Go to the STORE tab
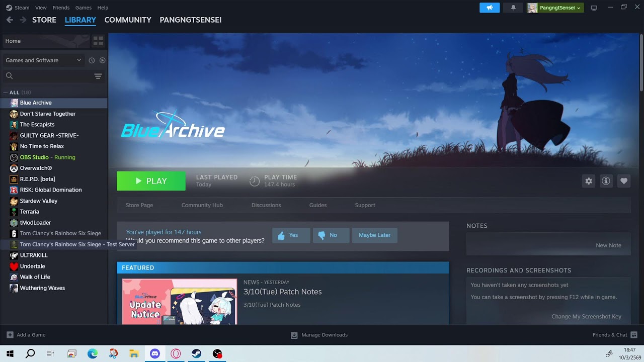This screenshot has width=644, height=362. pos(44,20)
